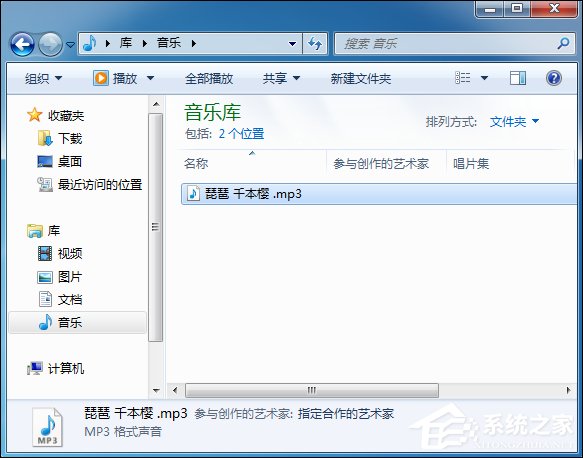Click 全部播放 in the toolbar
The image size is (583, 458).
[209, 78]
